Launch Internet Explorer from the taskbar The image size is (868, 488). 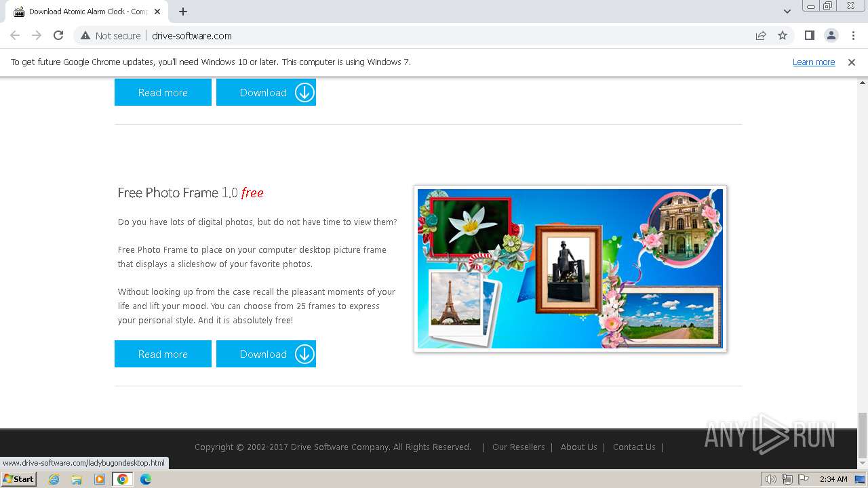coord(54,479)
